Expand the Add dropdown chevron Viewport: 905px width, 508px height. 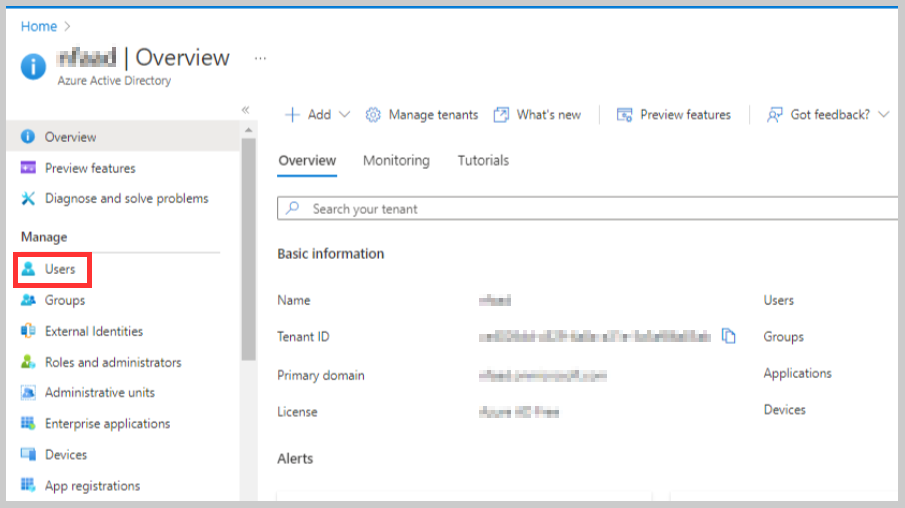pyautogui.click(x=345, y=115)
